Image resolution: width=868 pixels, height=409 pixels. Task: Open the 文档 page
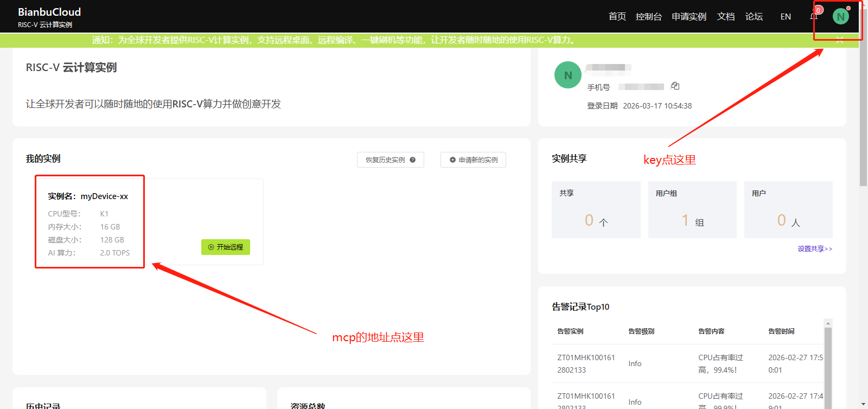[x=725, y=17]
